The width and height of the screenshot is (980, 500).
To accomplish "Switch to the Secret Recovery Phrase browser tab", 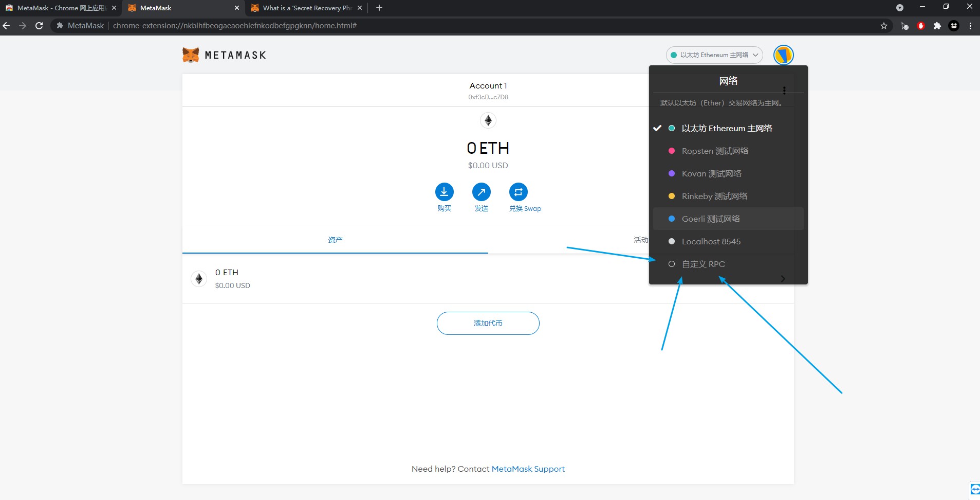I will [306, 8].
